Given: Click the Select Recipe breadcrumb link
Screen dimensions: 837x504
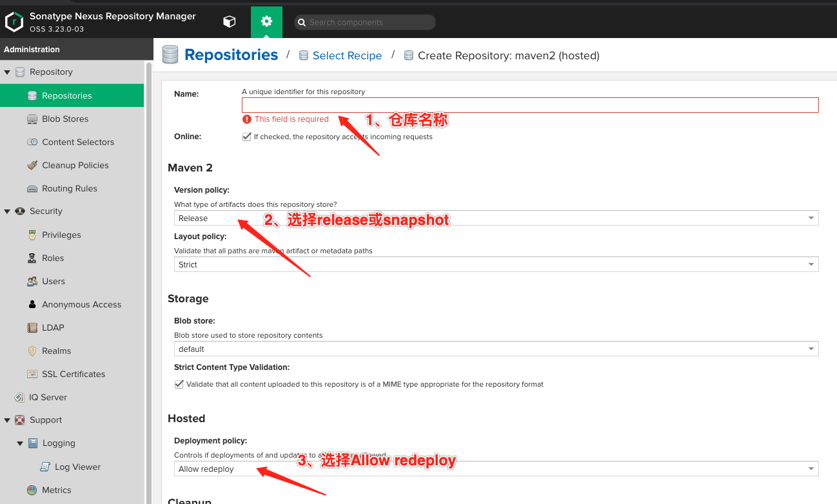Looking at the screenshot, I should pyautogui.click(x=347, y=55).
